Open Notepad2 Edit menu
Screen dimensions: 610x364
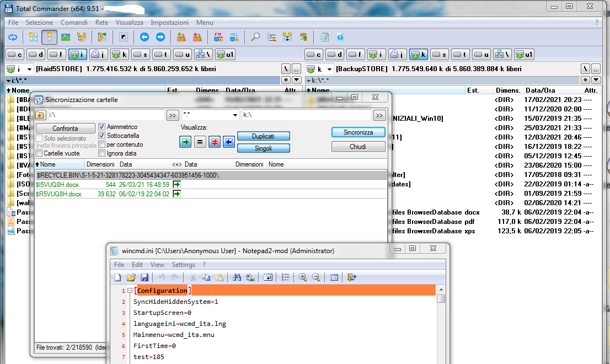[137, 264]
